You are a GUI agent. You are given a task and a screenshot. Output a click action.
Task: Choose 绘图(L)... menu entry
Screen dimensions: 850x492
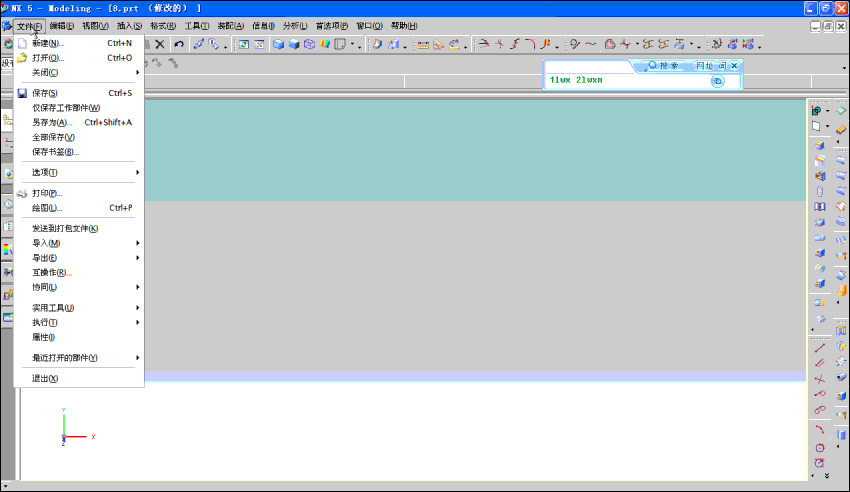(x=79, y=208)
